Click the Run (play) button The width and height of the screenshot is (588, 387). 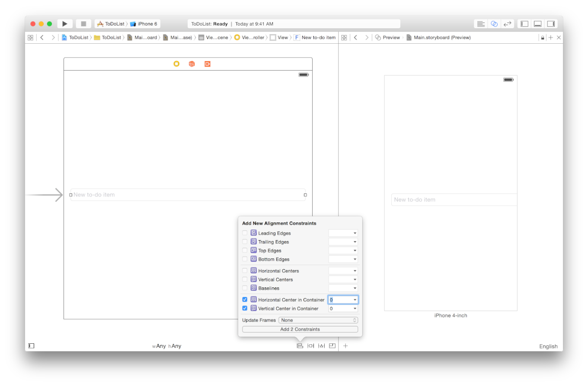(65, 24)
